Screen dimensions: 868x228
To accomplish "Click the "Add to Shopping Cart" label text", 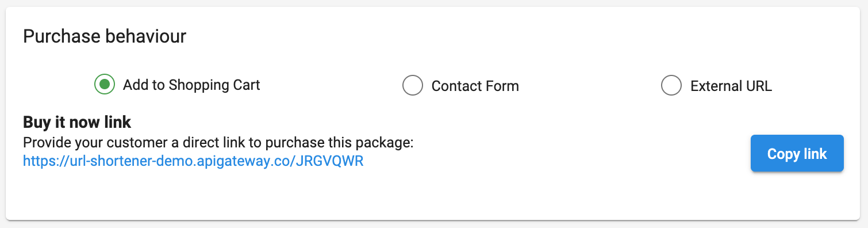I will [x=191, y=85].
